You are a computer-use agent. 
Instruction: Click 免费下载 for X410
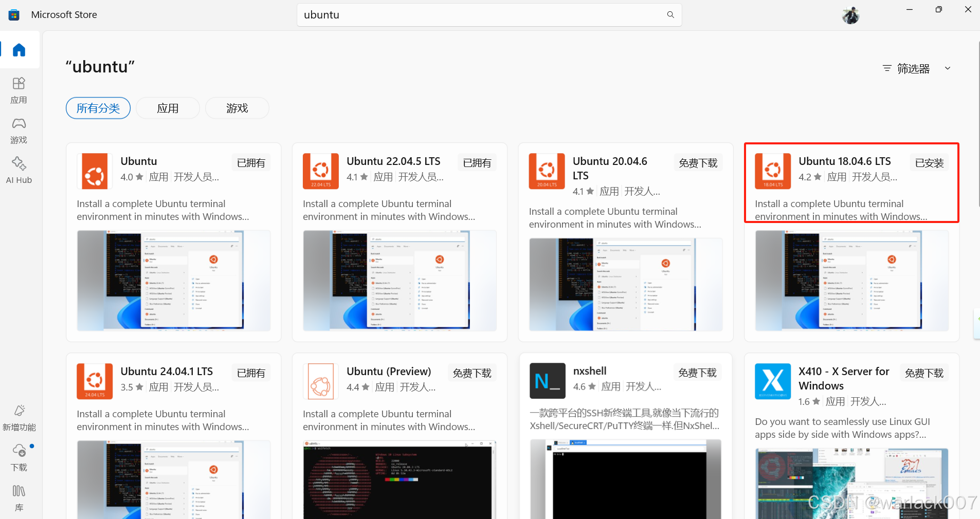pyautogui.click(x=924, y=373)
